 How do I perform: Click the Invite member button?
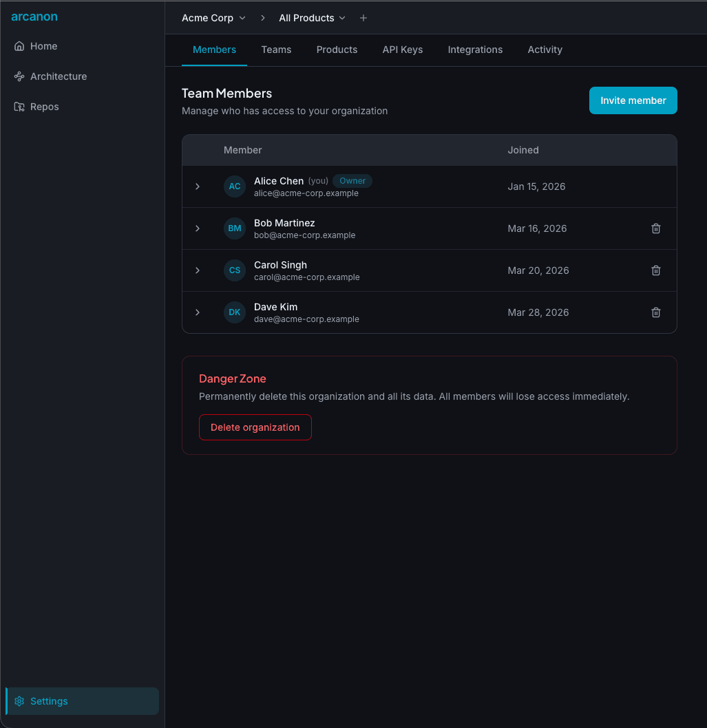click(x=633, y=100)
